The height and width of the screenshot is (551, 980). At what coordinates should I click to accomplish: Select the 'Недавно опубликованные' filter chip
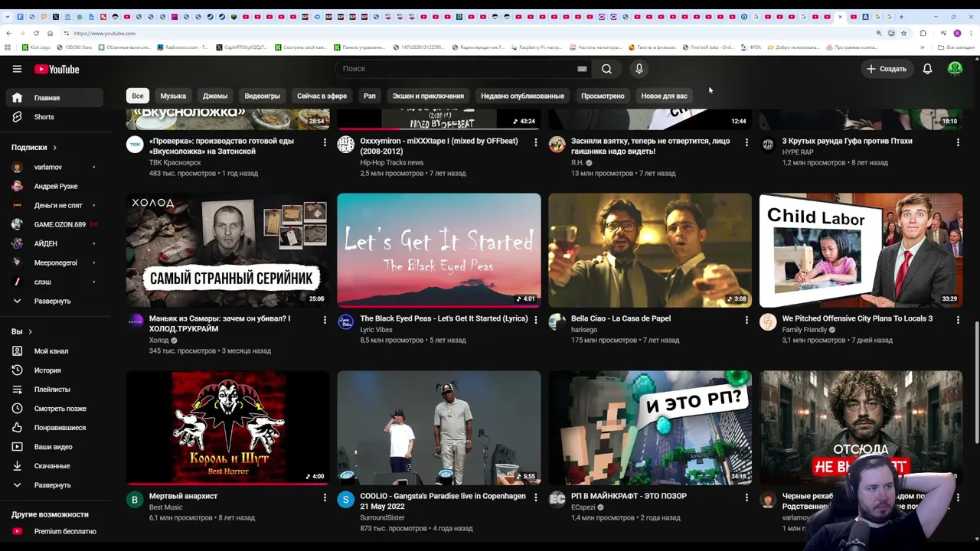point(522,96)
